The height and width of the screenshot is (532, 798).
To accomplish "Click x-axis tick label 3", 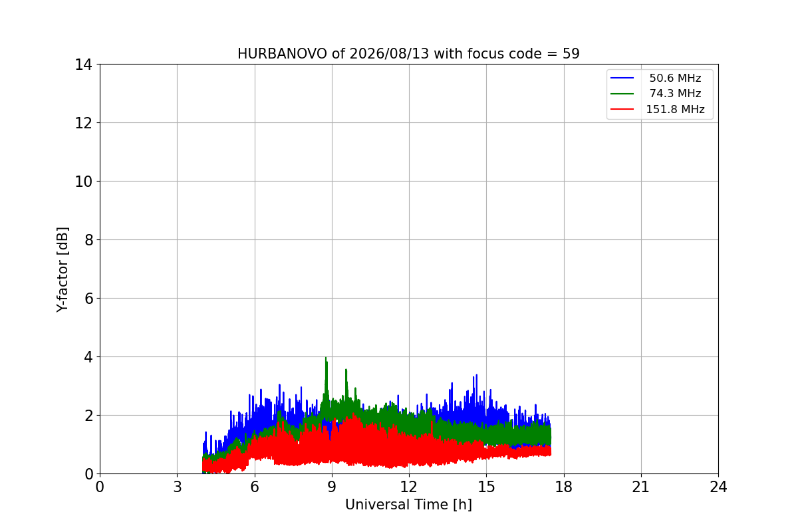I will (177, 487).
